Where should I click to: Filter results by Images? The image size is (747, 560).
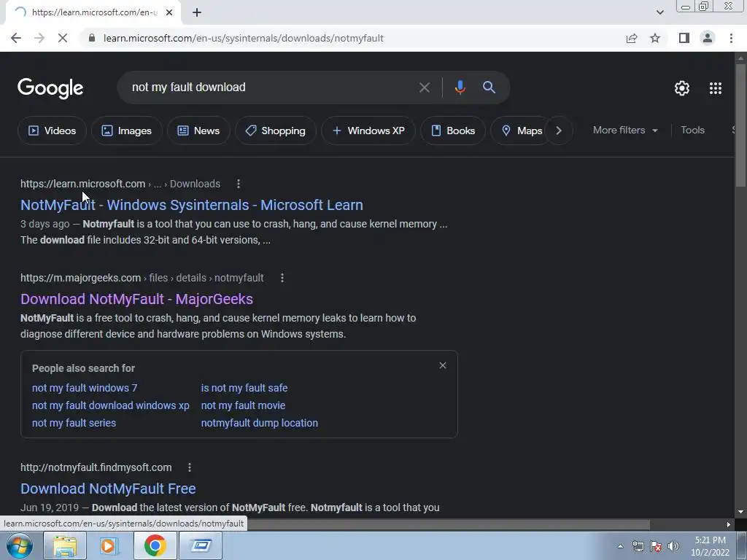pos(127,131)
